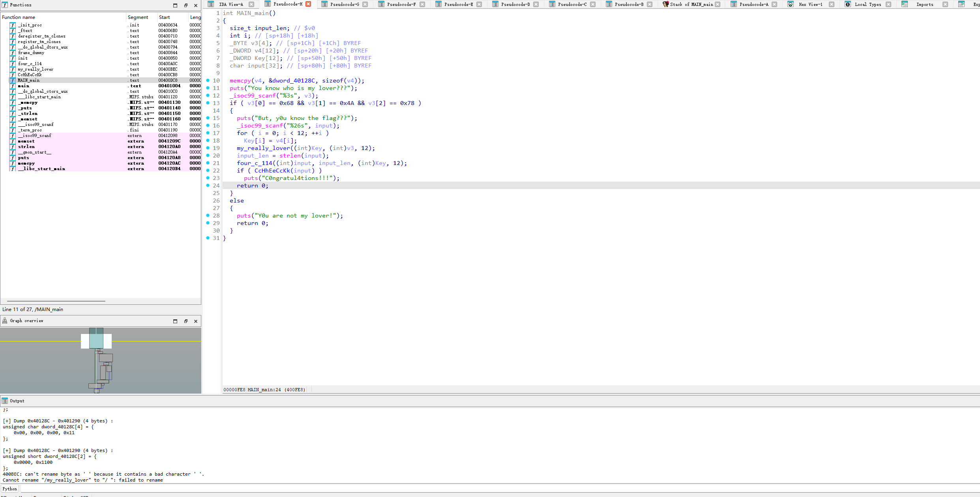The image size is (980, 497).
Task: Click breakpoint dot on line 10
Action: 208,81
